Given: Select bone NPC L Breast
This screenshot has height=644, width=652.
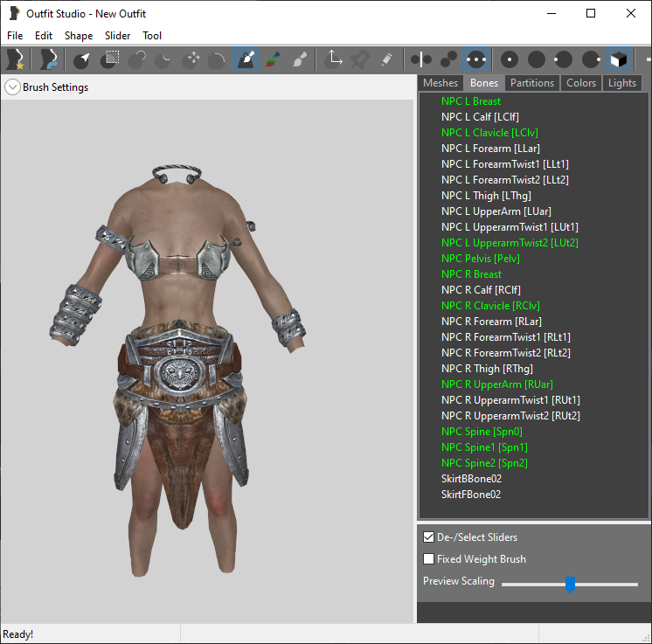Looking at the screenshot, I should 471,101.
